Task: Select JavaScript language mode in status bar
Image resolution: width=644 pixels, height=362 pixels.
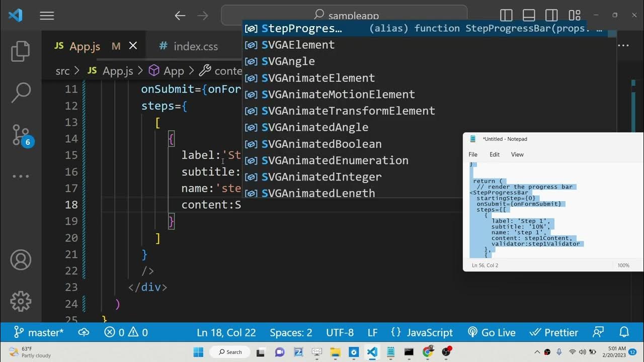Action: [x=422, y=332]
